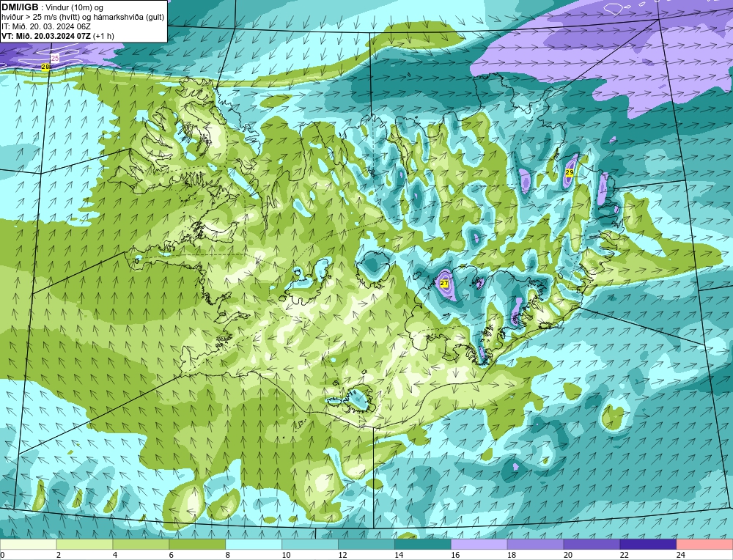733x560 pixels.
Task: Click the 4–6 m/s green legend color
Action: point(141,545)
